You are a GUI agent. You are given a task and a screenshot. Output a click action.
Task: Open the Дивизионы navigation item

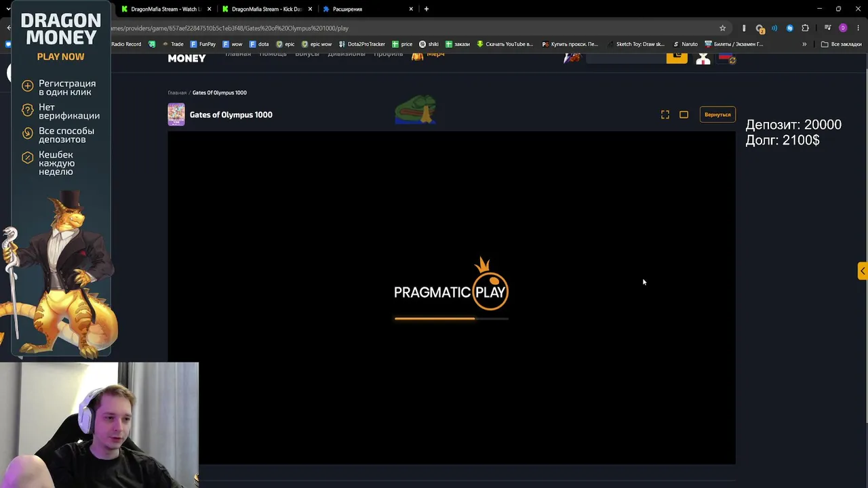tap(347, 54)
